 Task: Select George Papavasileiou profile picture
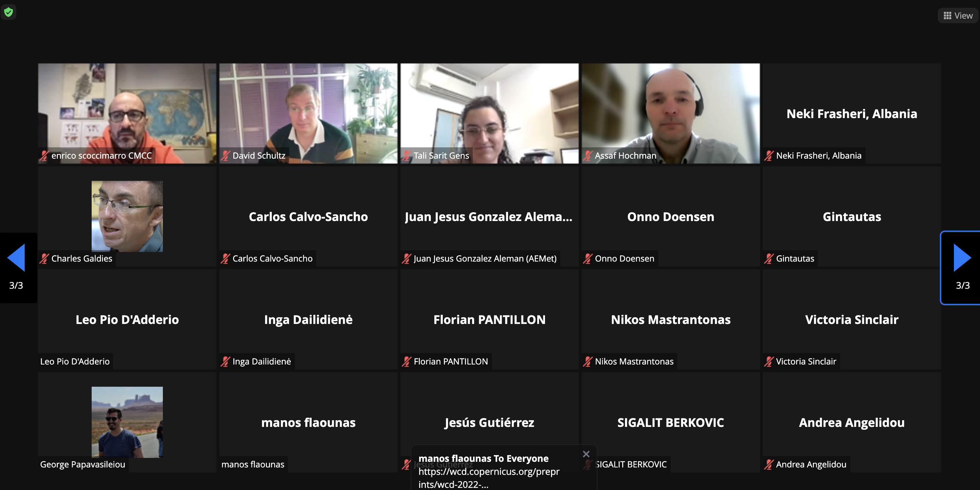pyautogui.click(x=127, y=422)
